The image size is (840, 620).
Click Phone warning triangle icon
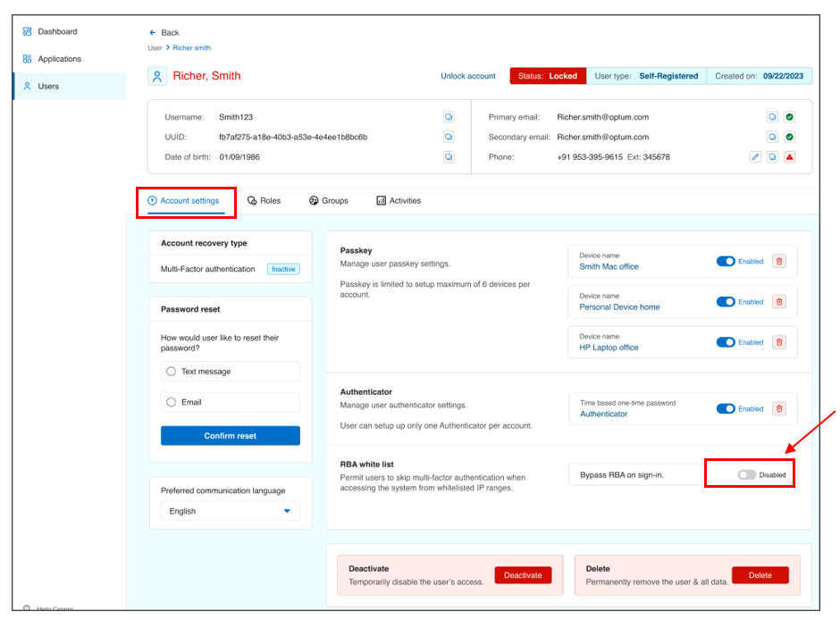pos(789,157)
